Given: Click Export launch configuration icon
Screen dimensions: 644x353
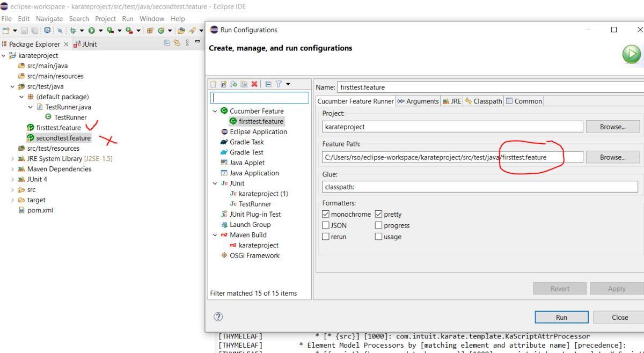Looking at the screenshot, I should (233, 84).
